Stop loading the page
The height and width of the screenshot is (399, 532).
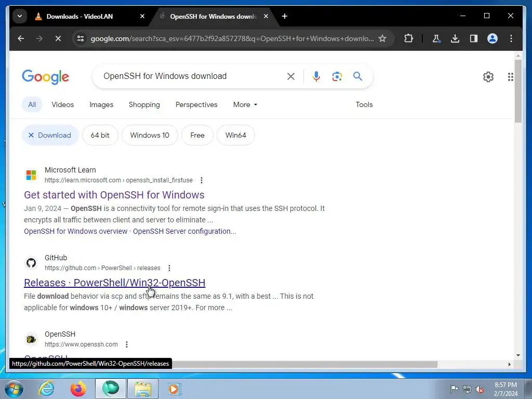coord(58,38)
